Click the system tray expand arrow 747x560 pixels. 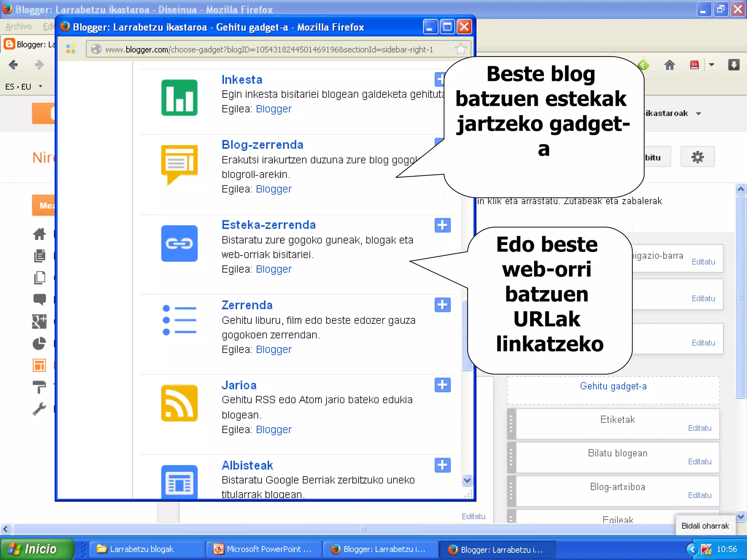point(692,549)
